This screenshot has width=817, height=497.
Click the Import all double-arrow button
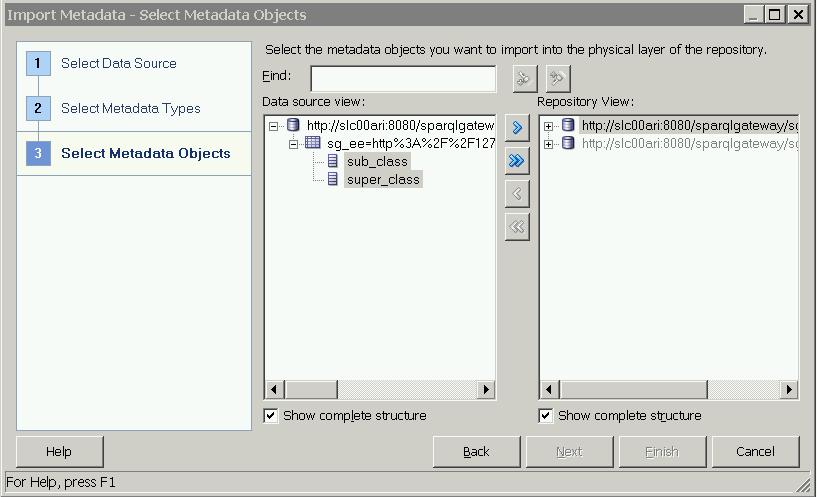tap(517, 161)
